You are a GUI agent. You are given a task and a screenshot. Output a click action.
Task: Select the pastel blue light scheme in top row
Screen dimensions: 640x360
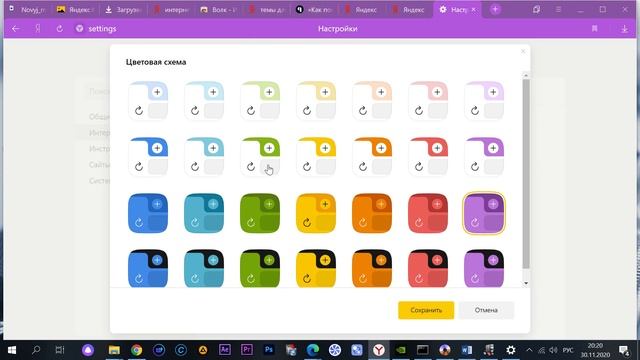point(148,101)
